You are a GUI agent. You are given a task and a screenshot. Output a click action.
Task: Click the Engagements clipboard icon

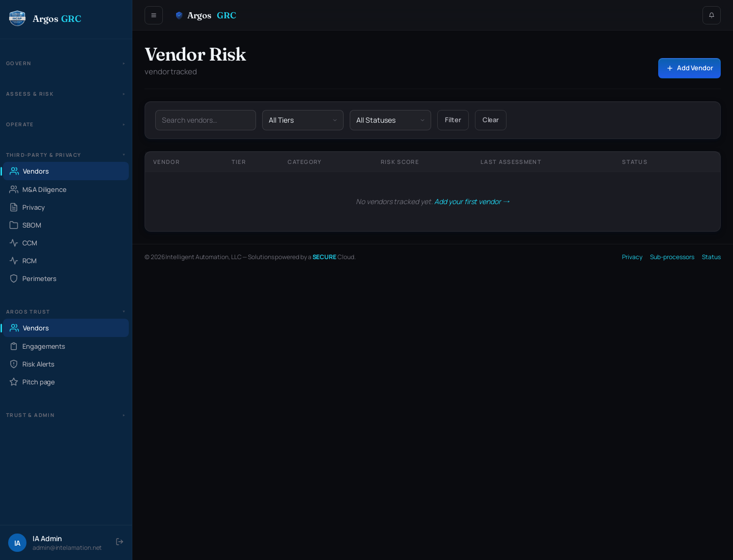[x=14, y=346]
